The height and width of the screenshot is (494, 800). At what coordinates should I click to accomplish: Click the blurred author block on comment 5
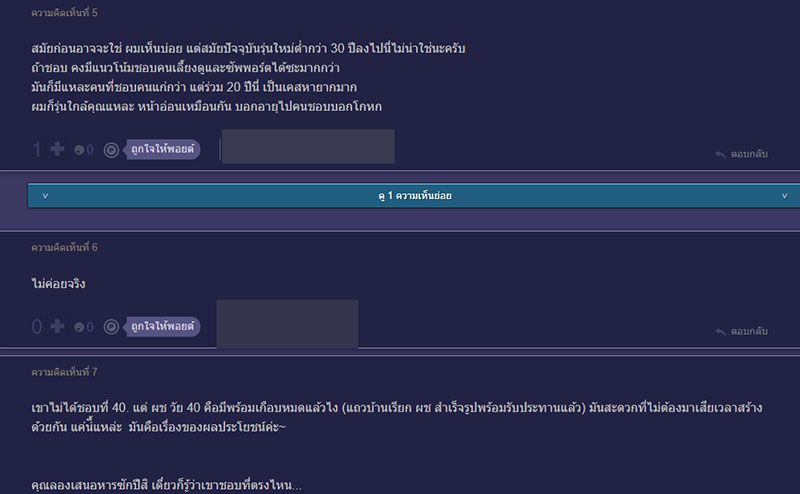[307, 146]
